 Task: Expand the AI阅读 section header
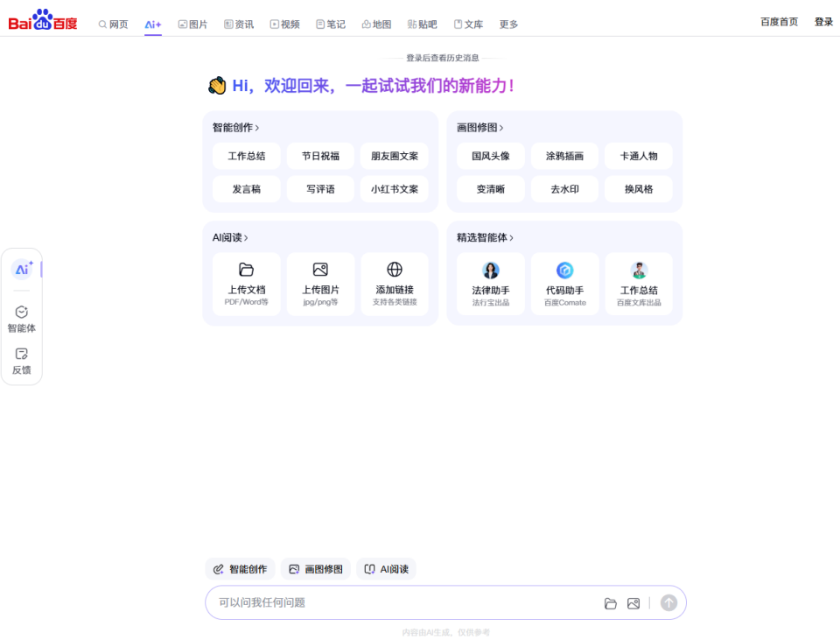click(x=230, y=237)
